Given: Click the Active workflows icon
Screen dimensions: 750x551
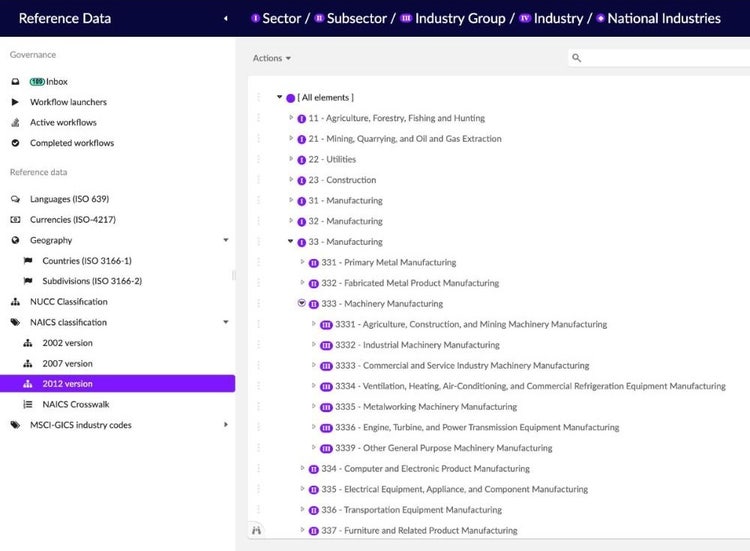Looking at the screenshot, I should (15, 122).
